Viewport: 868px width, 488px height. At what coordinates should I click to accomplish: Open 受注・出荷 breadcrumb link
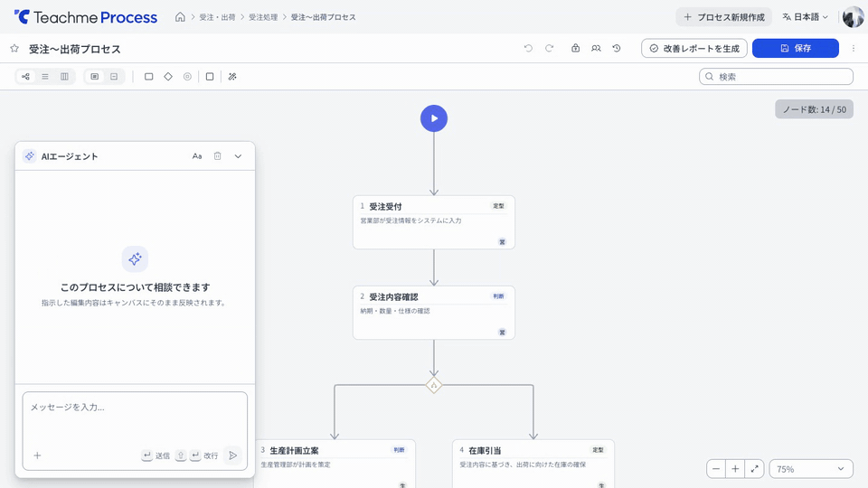tap(218, 17)
